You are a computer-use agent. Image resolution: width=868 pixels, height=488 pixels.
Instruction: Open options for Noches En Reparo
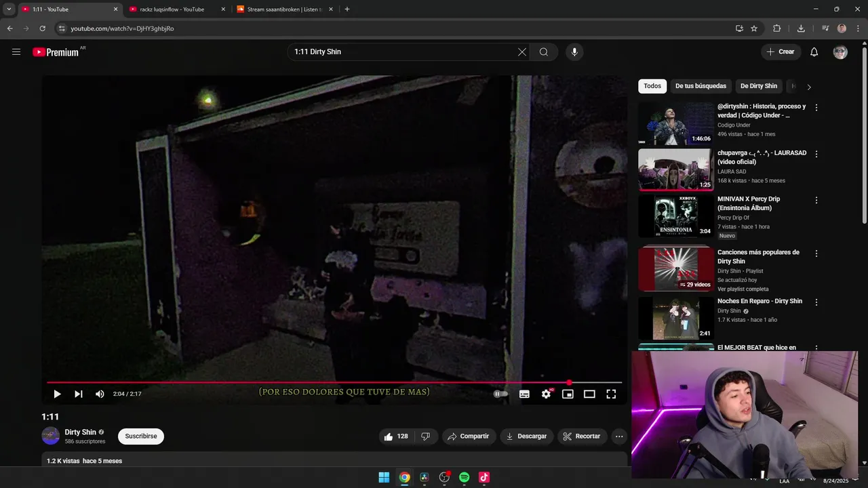pyautogui.click(x=816, y=302)
